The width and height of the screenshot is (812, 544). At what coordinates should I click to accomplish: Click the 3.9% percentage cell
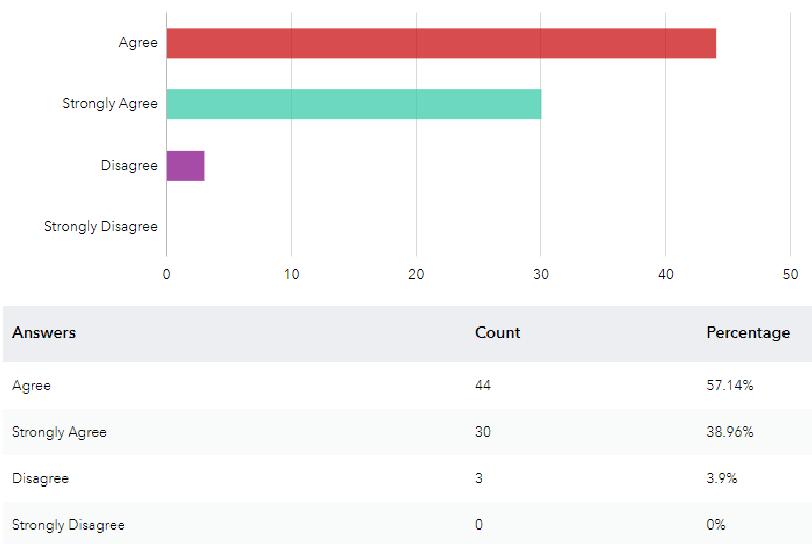tap(721, 478)
